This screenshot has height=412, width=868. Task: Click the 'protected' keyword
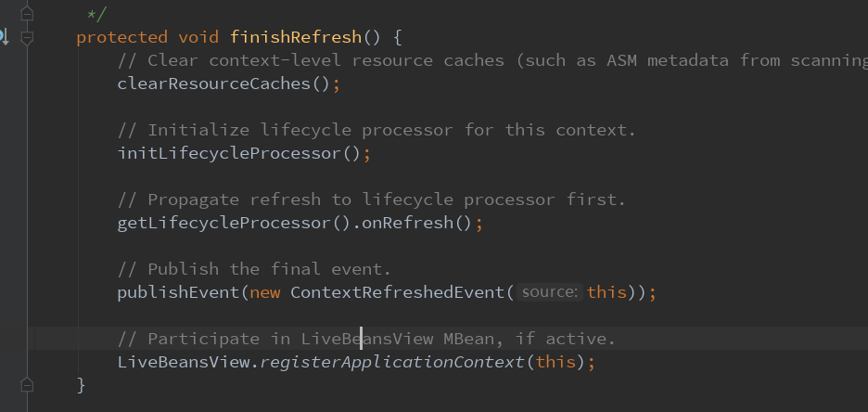tap(121, 37)
